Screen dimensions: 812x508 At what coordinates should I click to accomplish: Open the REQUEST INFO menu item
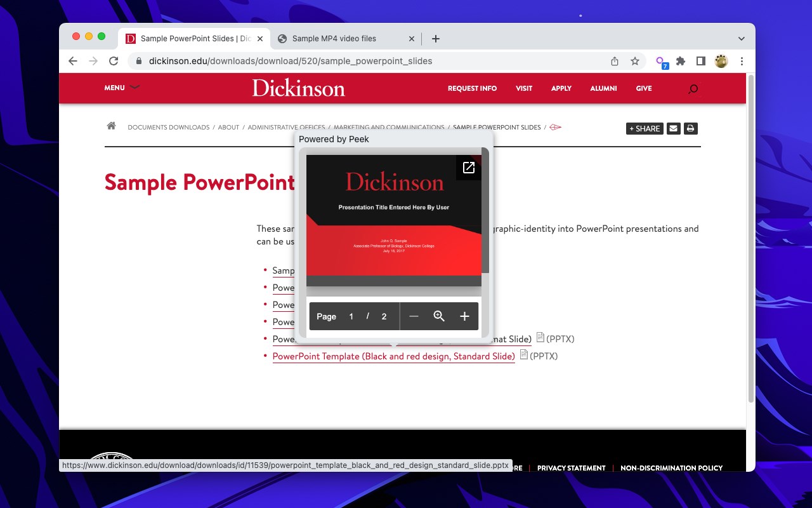click(x=472, y=88)
